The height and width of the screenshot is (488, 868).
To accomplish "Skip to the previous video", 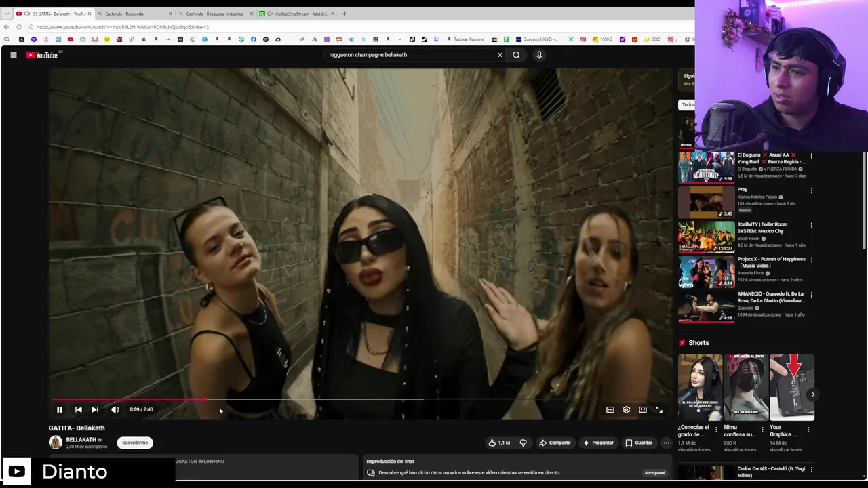I will pyautogui.click(x=78, y=409).
